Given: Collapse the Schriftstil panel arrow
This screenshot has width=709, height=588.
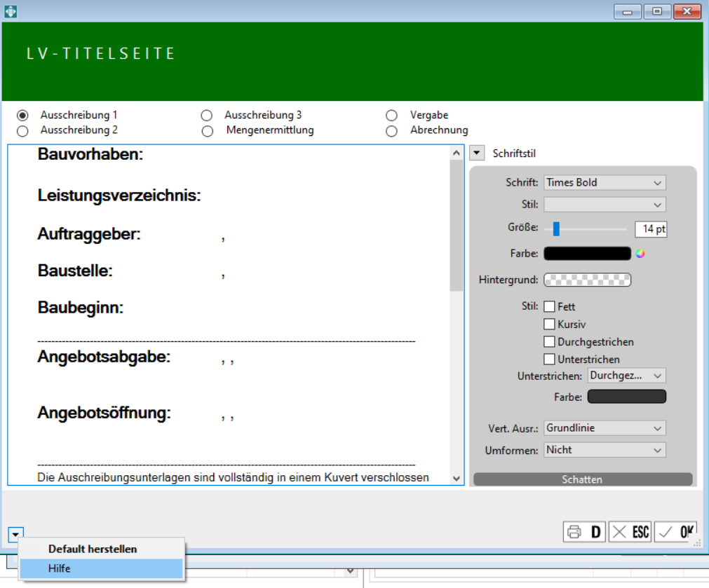Looking at the screenshot, I should point(477,153).
